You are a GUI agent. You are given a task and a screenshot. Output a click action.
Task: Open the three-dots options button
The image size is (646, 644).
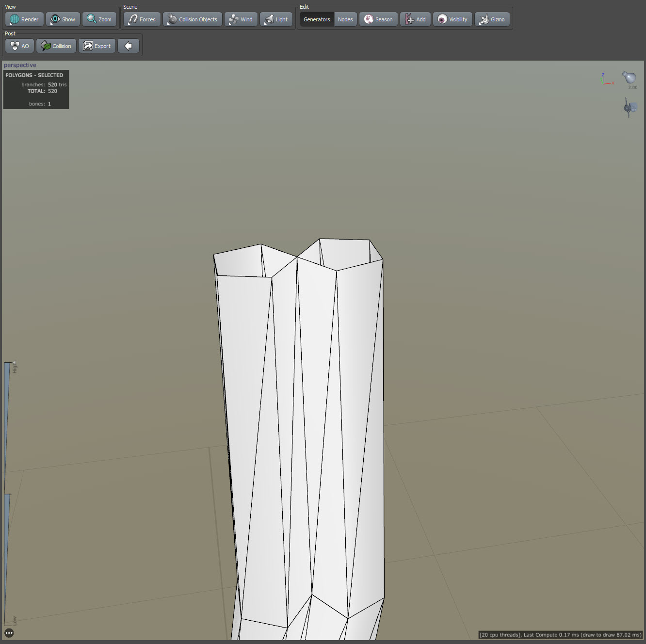coord(9,633)
